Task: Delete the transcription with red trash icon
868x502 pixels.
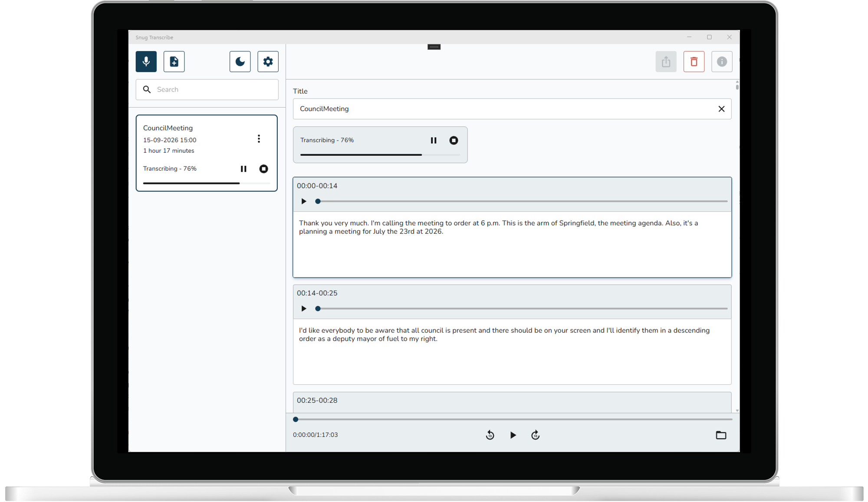Action: 694,62
